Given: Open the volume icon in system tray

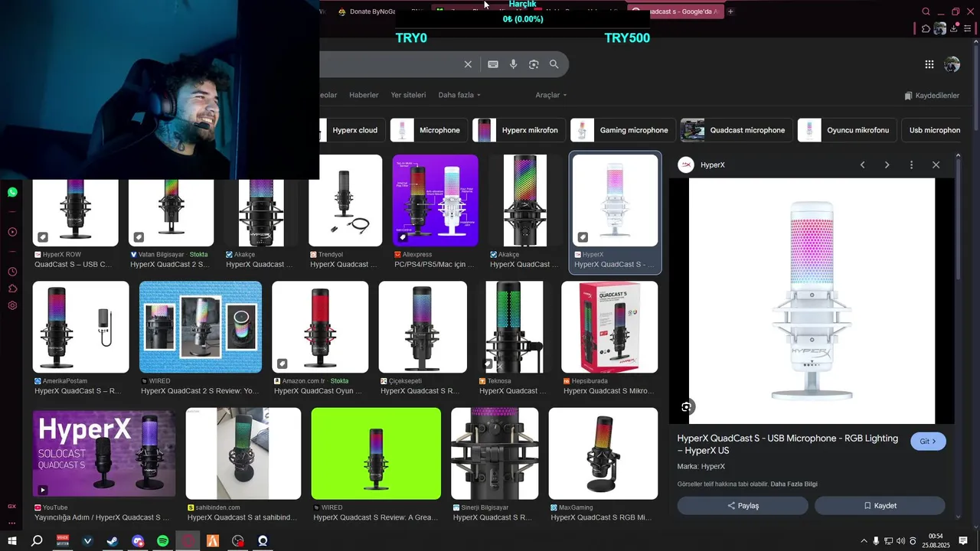Looking at the screenshot, I should pyautogui.click(x=900, y=541).
